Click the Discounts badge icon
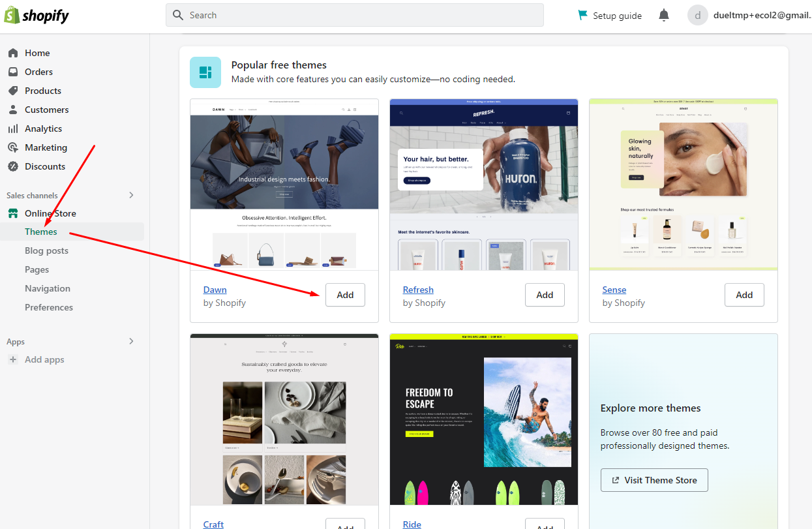The width and height of the screenshot is (812, 529). pos(13,166)
